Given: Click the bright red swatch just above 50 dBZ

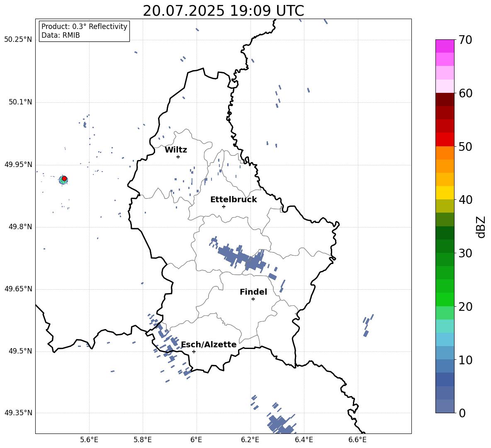Looking at the screenshot, I should point(445,140).
